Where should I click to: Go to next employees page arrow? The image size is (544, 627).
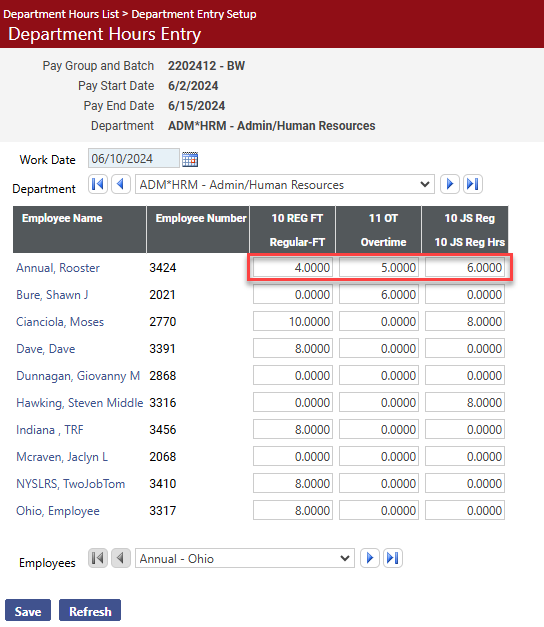[x=370, y=558]
